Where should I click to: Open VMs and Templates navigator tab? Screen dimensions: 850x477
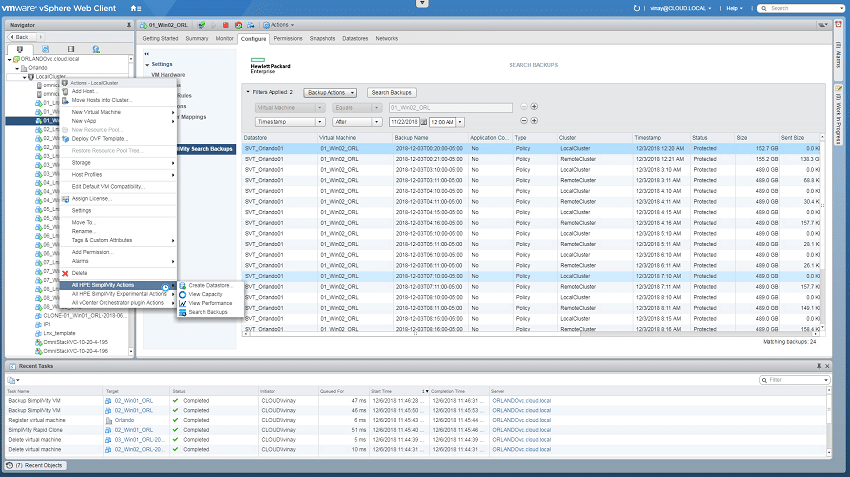[x=46, y=49]
